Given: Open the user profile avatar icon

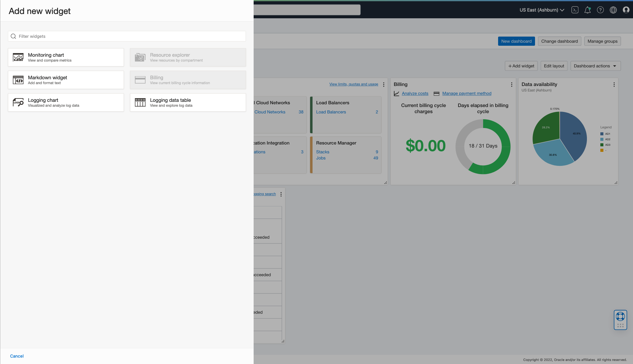Looking at the screenshot, I should coord(626,10).
